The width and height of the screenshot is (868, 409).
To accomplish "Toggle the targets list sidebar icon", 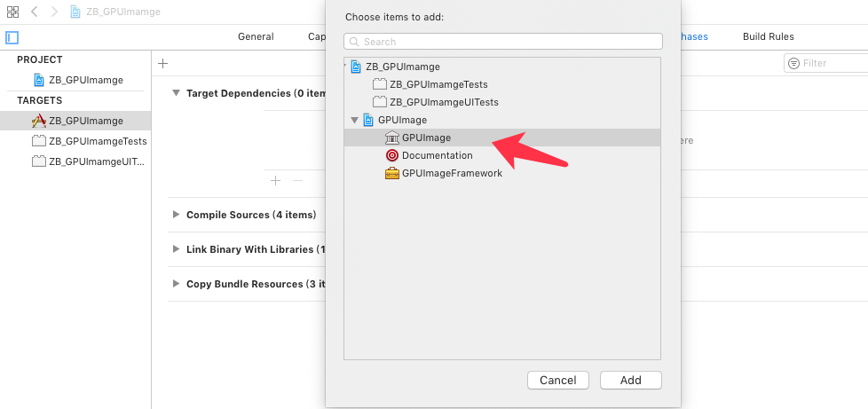I will click(12, 37).
